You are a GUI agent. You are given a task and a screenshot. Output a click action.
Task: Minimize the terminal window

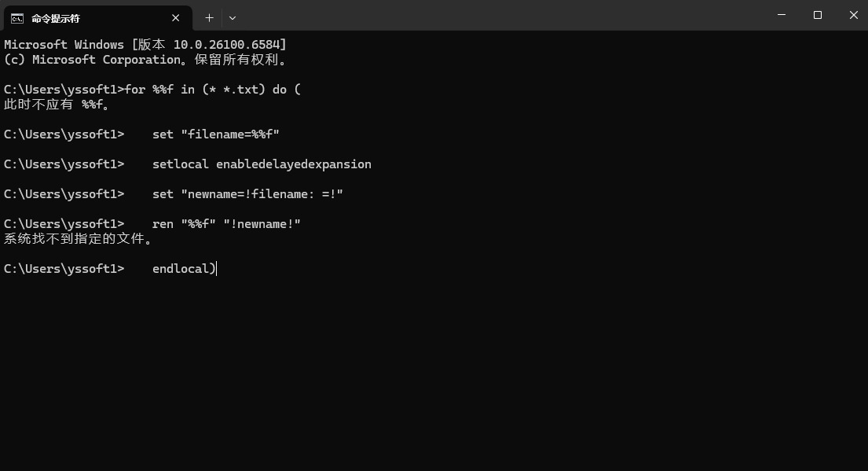tap(782, 15)
